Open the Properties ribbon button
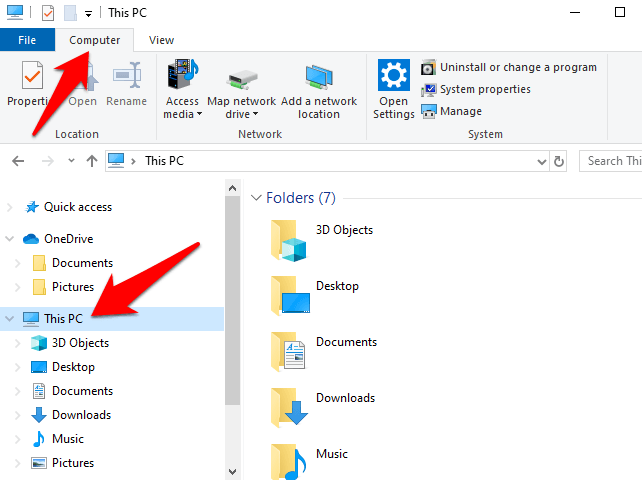Image resolution: width=642 pixels, height=485 pixels. 31,84
